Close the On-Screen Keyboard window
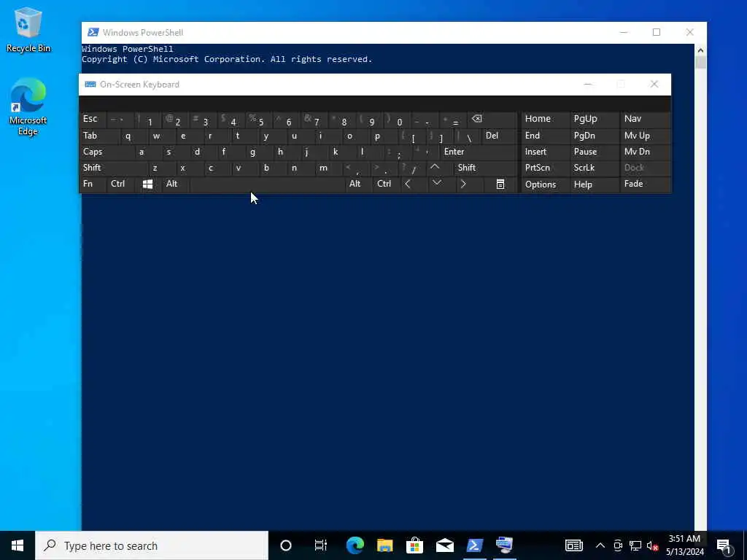 (x=654, y=85)
